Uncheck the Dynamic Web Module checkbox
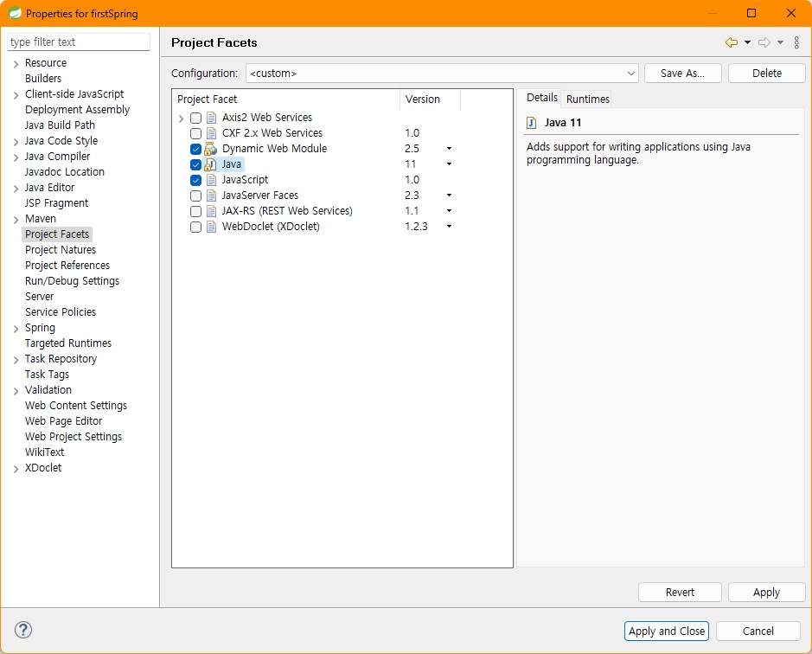Viewport: 812px width, 654px height. pyautogui.click(x=195, y=150)
